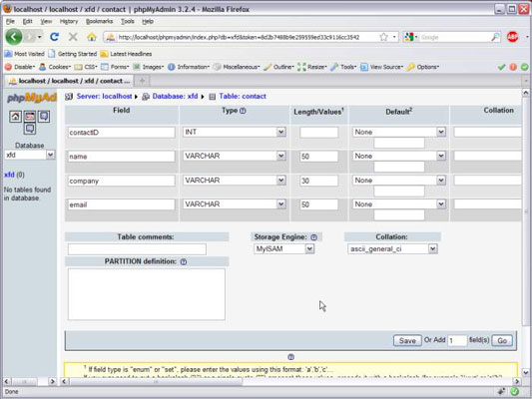Open the Type dropdown for email field

tap(235, 204)
